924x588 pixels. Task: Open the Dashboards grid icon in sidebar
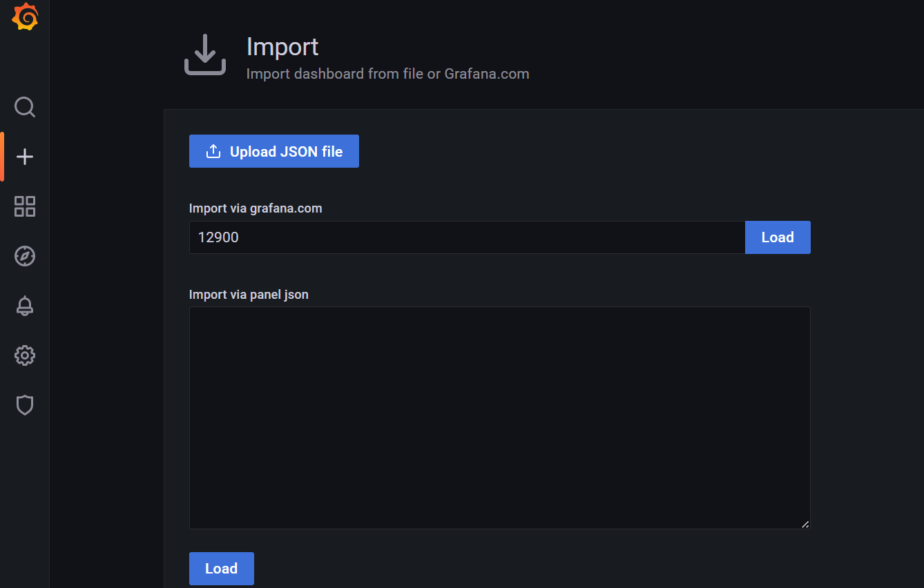tap(25, 206)
